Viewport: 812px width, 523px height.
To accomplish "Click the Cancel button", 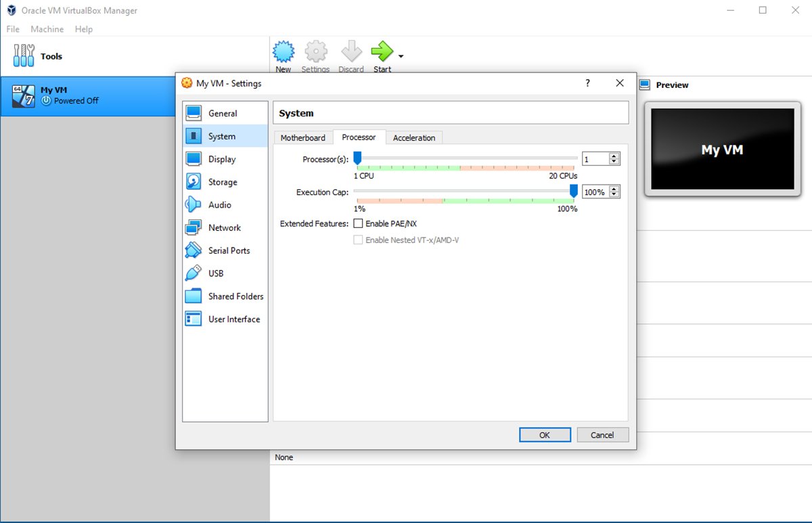I will coord(602,435).
